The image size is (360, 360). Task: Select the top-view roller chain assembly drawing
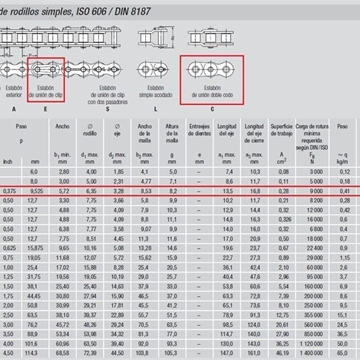60,38
